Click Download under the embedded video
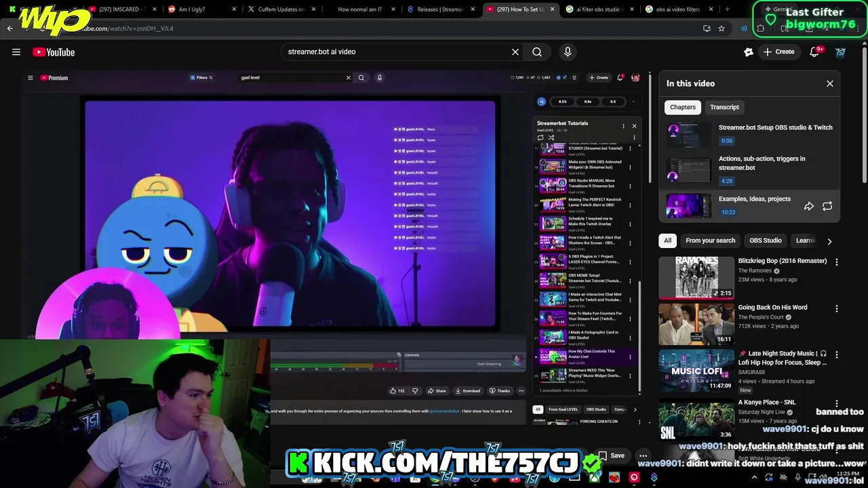This screenshot has width=868, height=488. 468,390
